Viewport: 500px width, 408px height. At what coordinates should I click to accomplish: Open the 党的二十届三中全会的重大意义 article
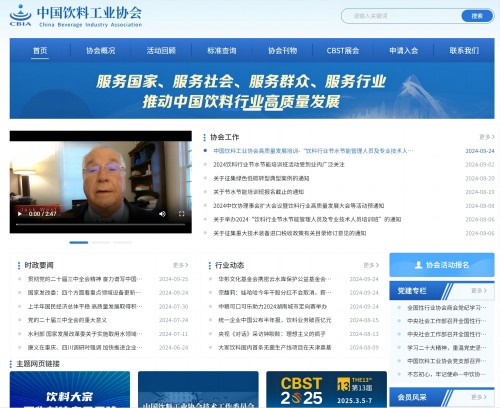tap(67, 320)
